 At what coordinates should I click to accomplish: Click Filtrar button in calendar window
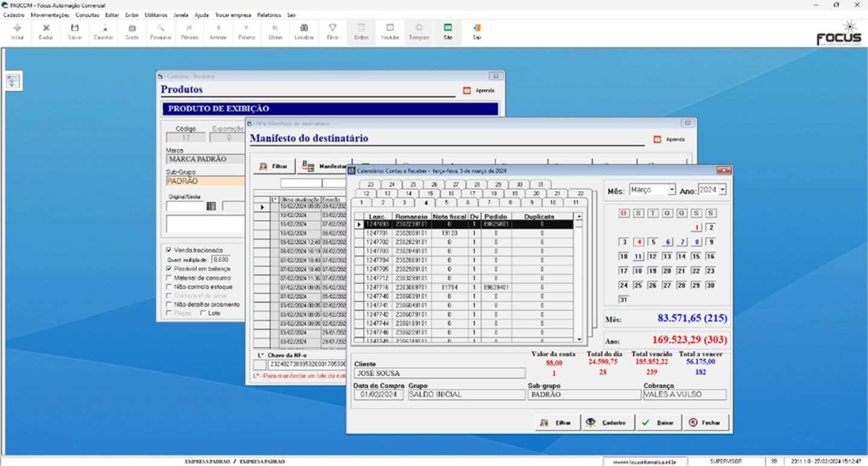[x=557, y=423]
